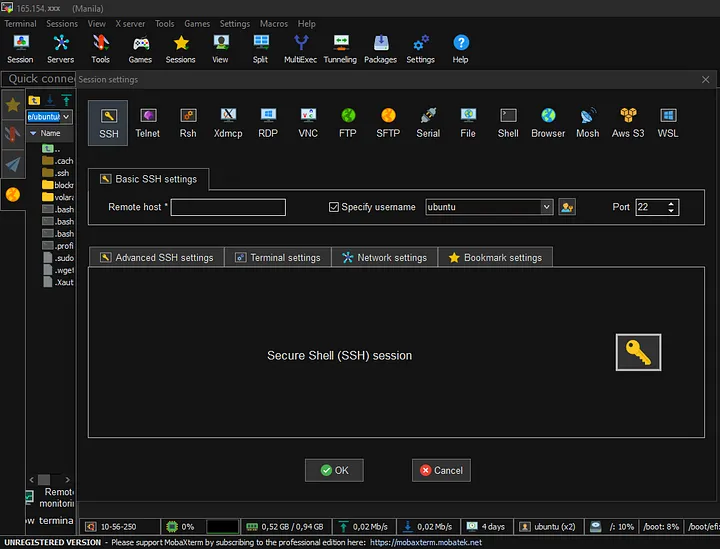Screen dimensions: 720x549
Task: Select the Mosh session icon
Action: click(588, 122)
